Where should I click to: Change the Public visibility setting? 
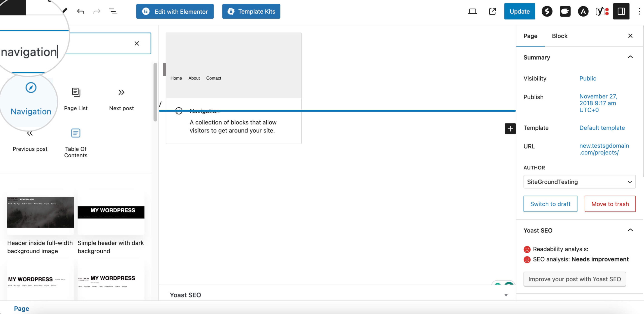(588, 78)
